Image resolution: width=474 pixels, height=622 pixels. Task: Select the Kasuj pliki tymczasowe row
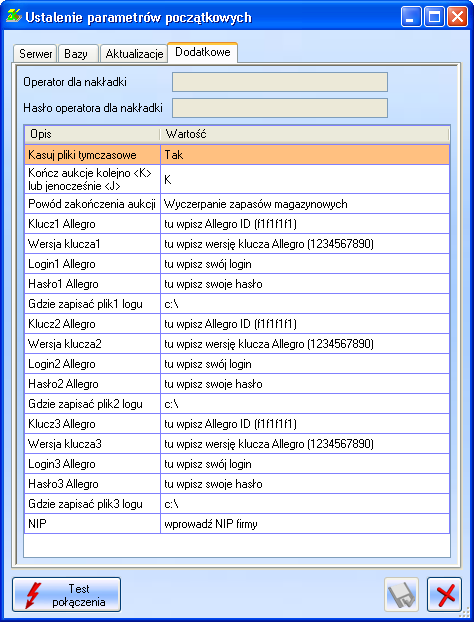(237, 155)
